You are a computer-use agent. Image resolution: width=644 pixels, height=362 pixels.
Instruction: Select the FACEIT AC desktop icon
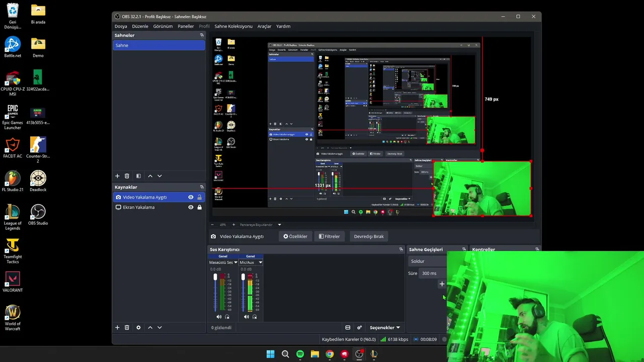click(13, 148)
